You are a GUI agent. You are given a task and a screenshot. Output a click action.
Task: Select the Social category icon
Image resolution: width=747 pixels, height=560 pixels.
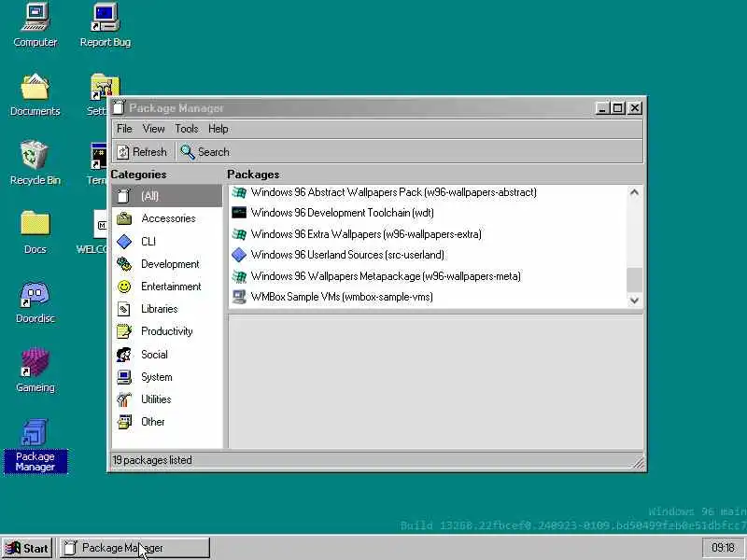pyautogui.click(x=124, y=355)
